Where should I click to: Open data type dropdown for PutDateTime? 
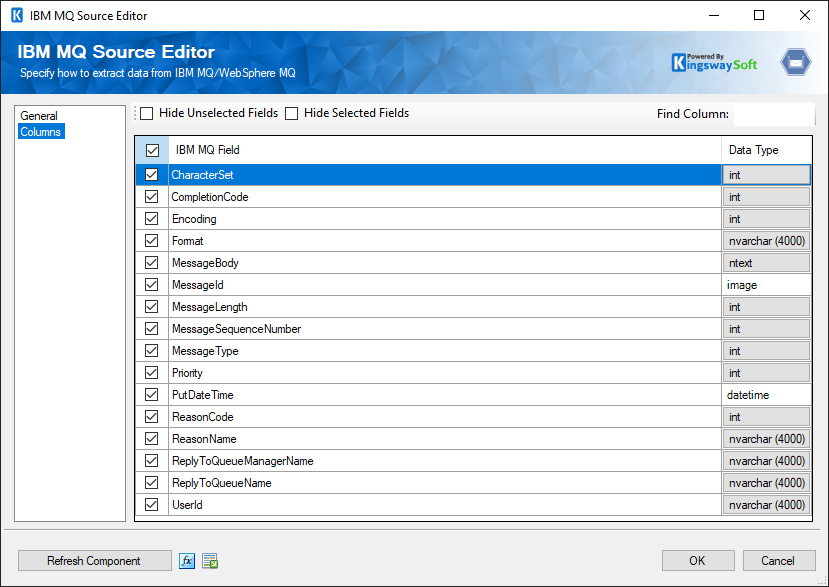click(766, 395)
